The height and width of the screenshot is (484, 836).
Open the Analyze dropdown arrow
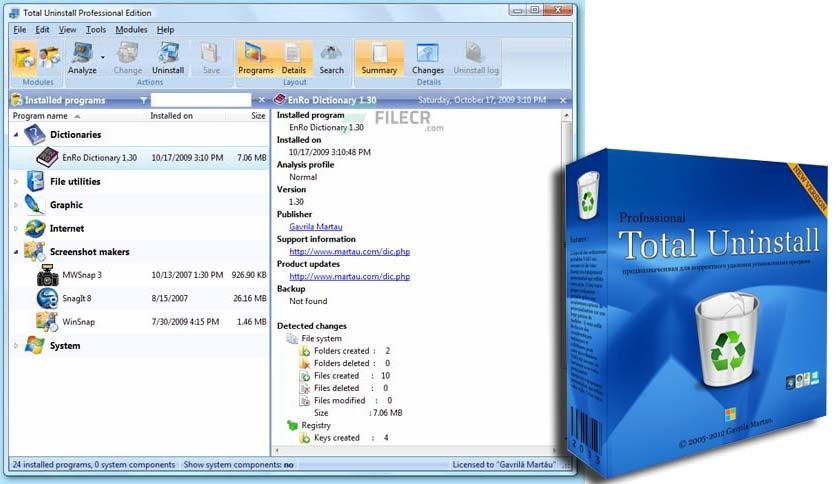click(103, 57)
